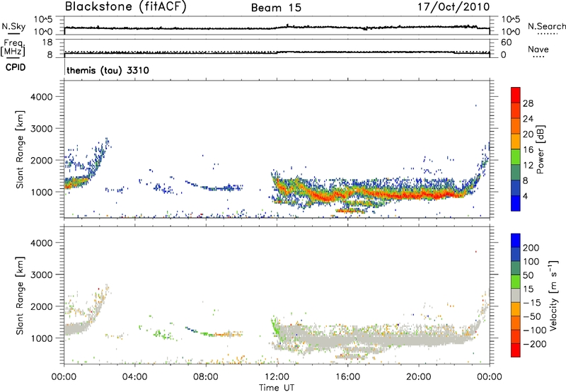Click the '12:00' time axis label

[277, 377]
